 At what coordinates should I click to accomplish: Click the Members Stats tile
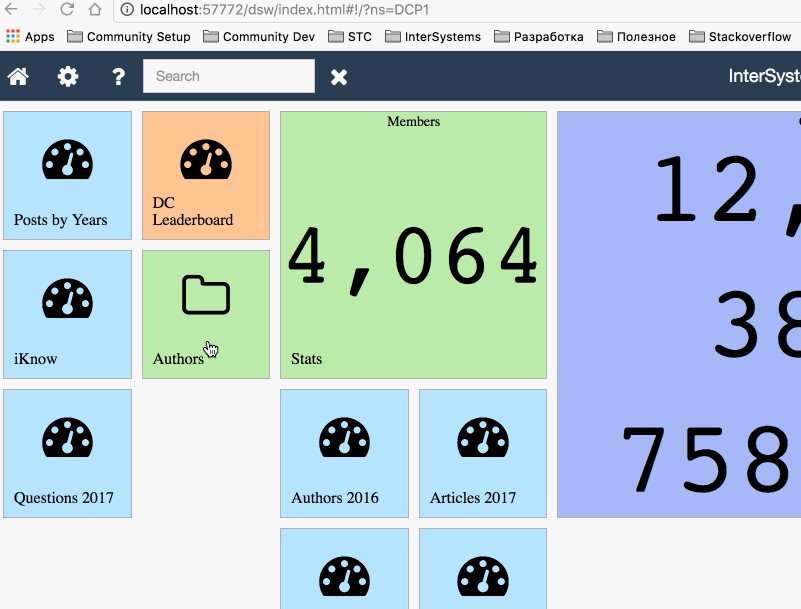coord(413,245)
